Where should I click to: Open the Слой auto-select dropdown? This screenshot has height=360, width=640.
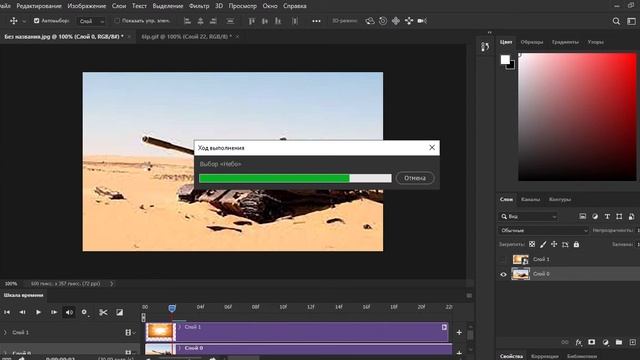[91, 21]
